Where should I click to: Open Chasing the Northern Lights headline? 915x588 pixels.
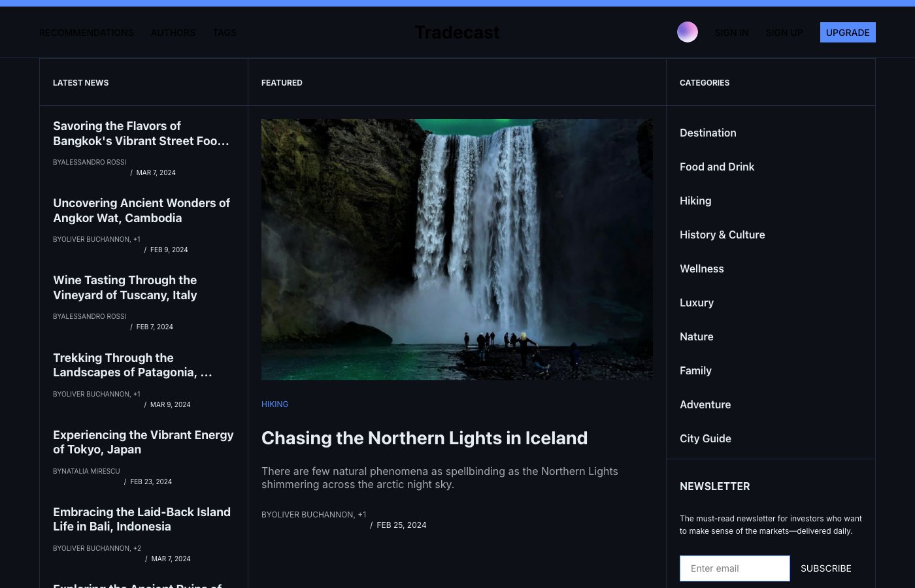(x=424, y=438)
